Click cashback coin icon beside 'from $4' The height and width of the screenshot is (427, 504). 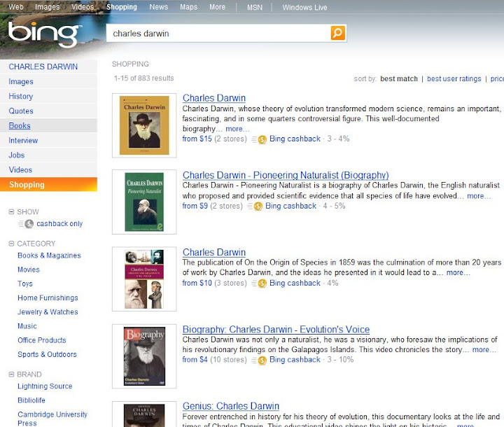click(262, 360)
